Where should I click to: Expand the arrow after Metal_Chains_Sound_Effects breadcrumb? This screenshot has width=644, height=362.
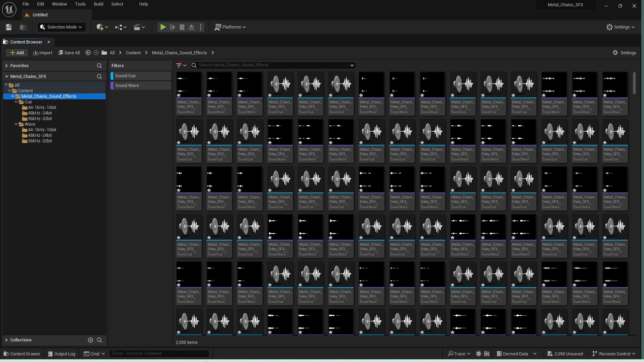coord(213,53)
